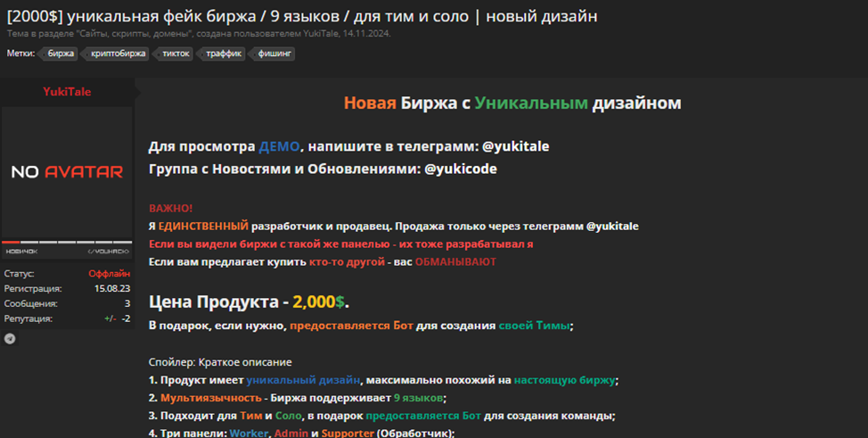Image resolution: width=868 pixels, height=438 pixels.
Task: Click the «своей Тимы» green text
Action: [x=534, y=326]
